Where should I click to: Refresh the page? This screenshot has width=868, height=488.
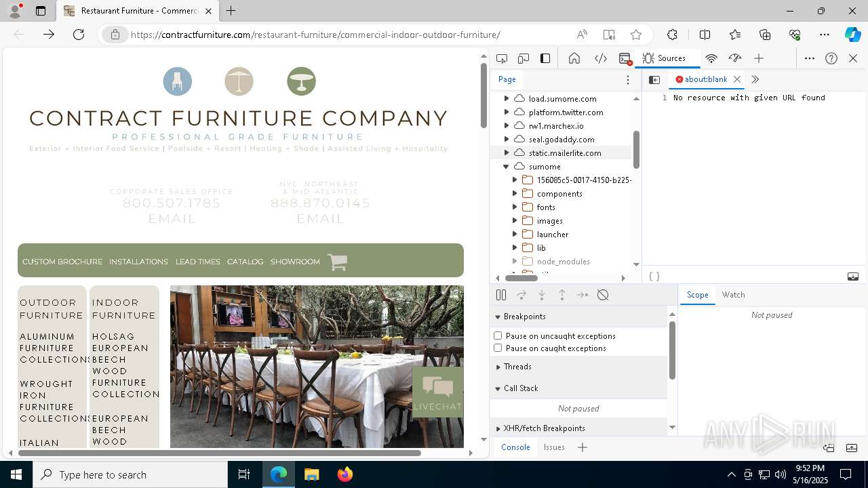tap(79, 35)
